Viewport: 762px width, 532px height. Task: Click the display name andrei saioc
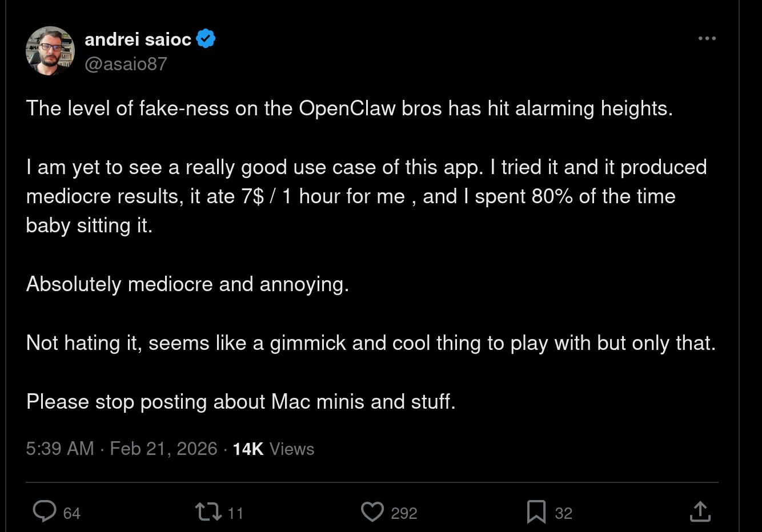(x=138, y=39)
